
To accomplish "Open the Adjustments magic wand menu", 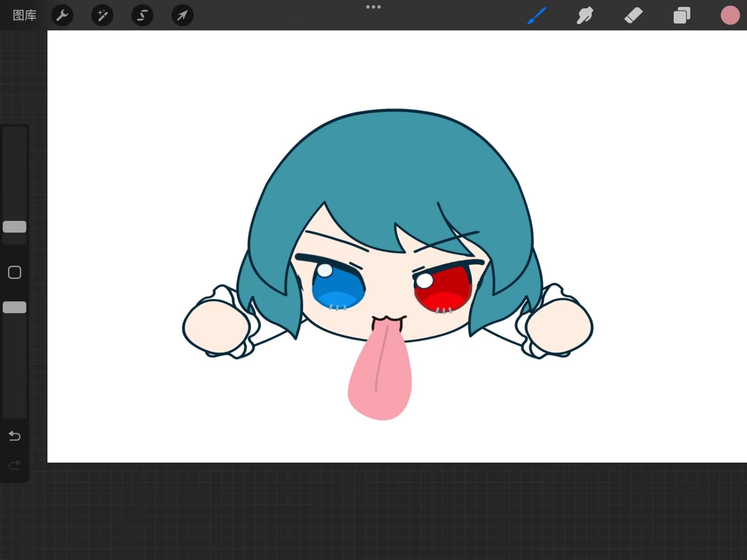I will 102,15.
